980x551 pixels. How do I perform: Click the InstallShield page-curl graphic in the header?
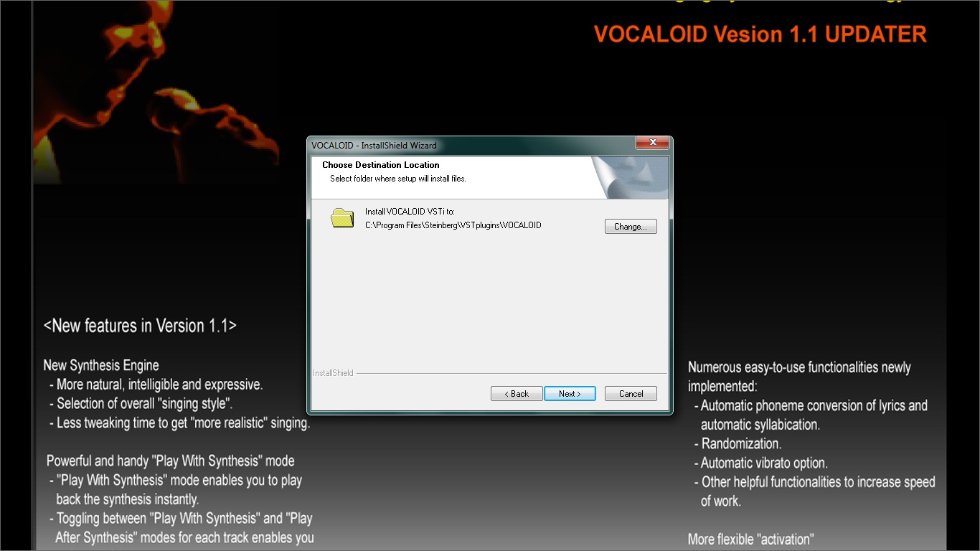click(x=630, y=177)
